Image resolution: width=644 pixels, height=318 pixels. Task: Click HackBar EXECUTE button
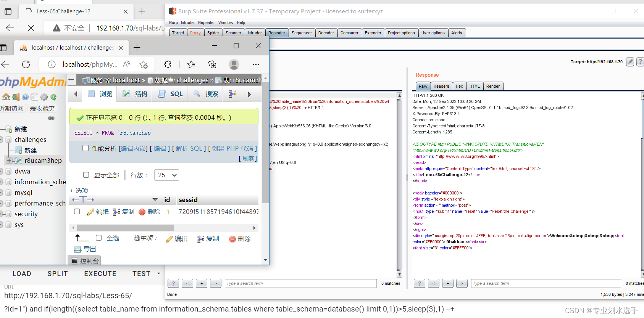100,274
